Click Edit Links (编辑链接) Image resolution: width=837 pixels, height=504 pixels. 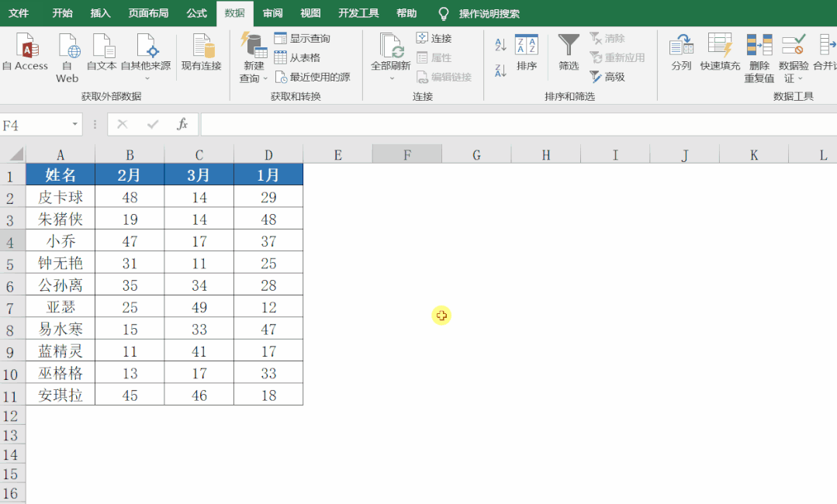pos(444,77)
